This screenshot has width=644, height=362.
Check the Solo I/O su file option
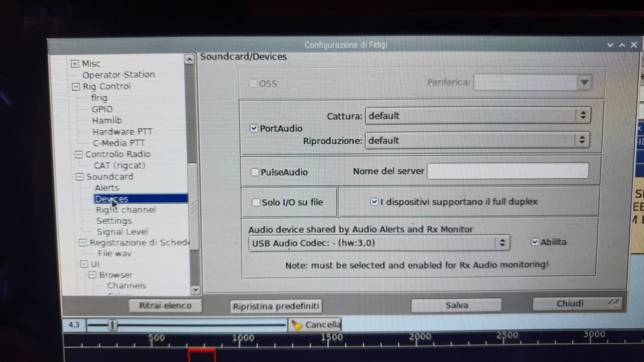pos(256,202)
